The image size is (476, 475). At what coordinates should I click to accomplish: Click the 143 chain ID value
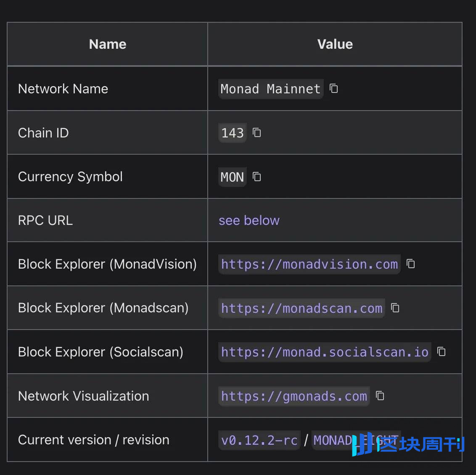point(232,133)
